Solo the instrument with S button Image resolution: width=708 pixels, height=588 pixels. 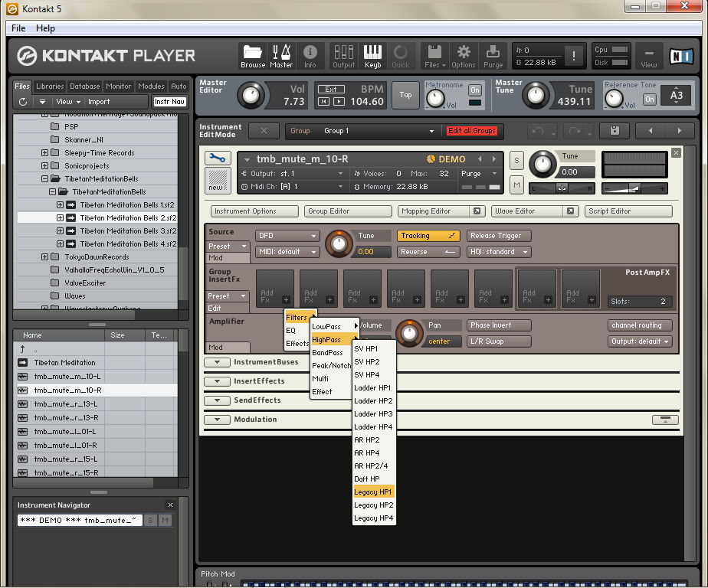click(x=516, y=160)
